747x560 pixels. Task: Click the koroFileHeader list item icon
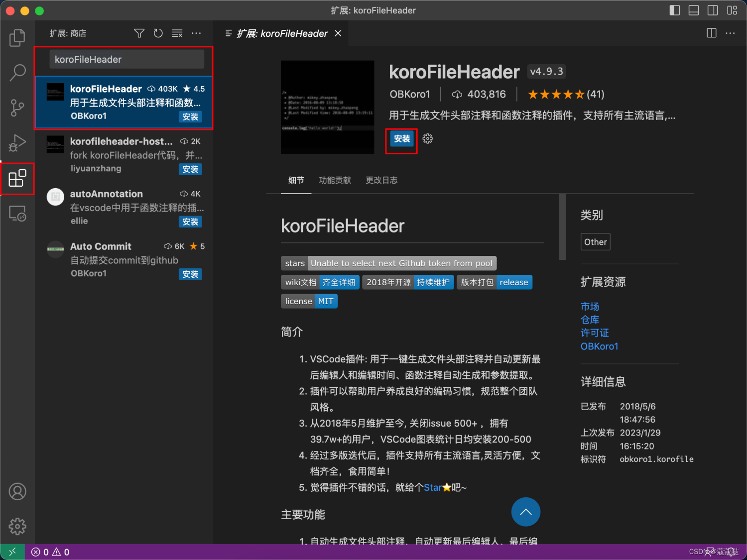pyautogui.click(x=55, y=92)
